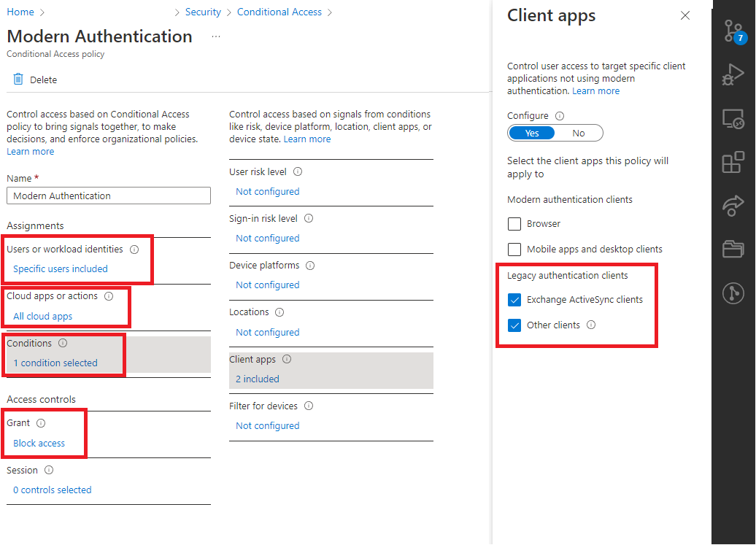Expand Conditions with 1 condition selected
Screen dimensions: 756x545
[55, 363]
